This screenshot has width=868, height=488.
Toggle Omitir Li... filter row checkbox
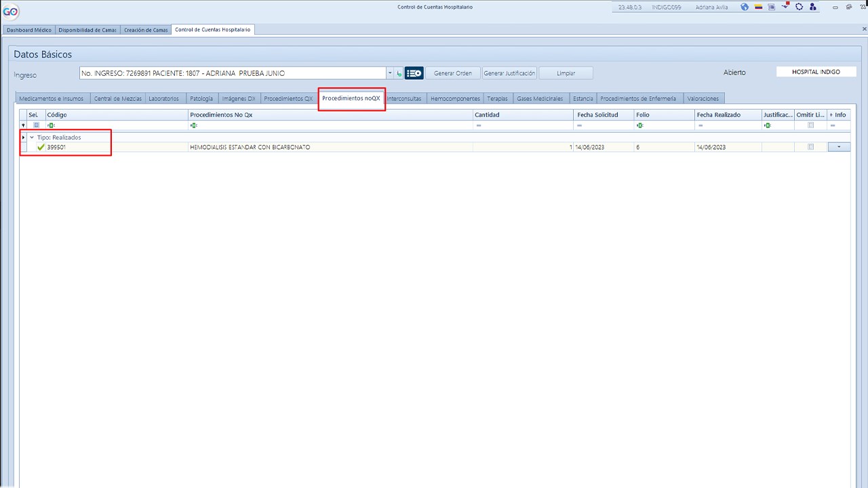(x=810, y=125)
